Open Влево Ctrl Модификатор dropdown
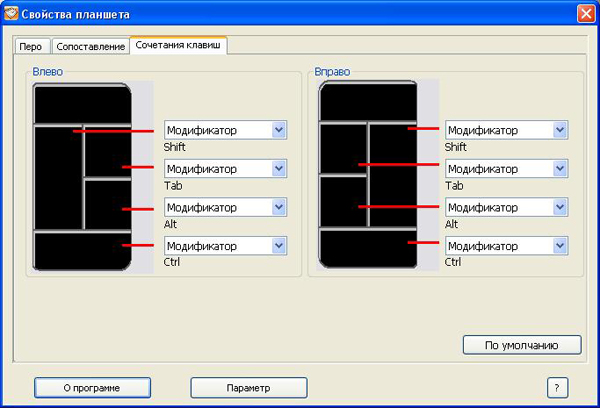Viewport: 600px width, 408px height. tap(225, 246)
